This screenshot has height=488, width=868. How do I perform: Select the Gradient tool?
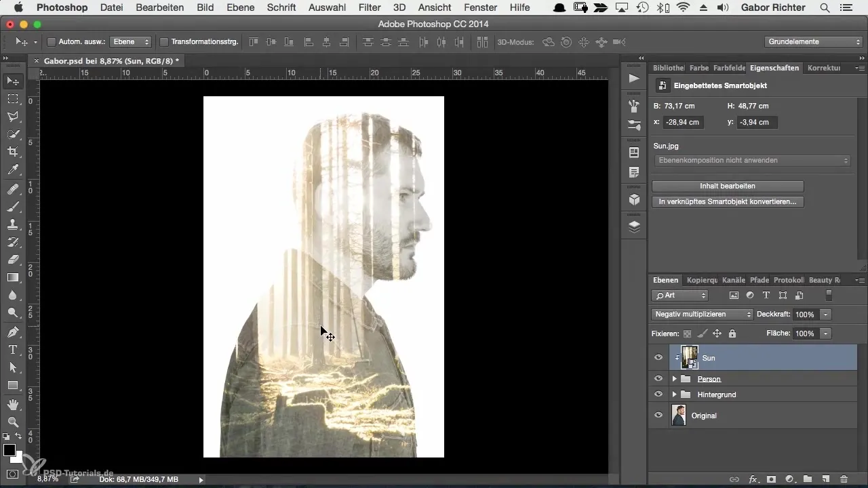12,277
